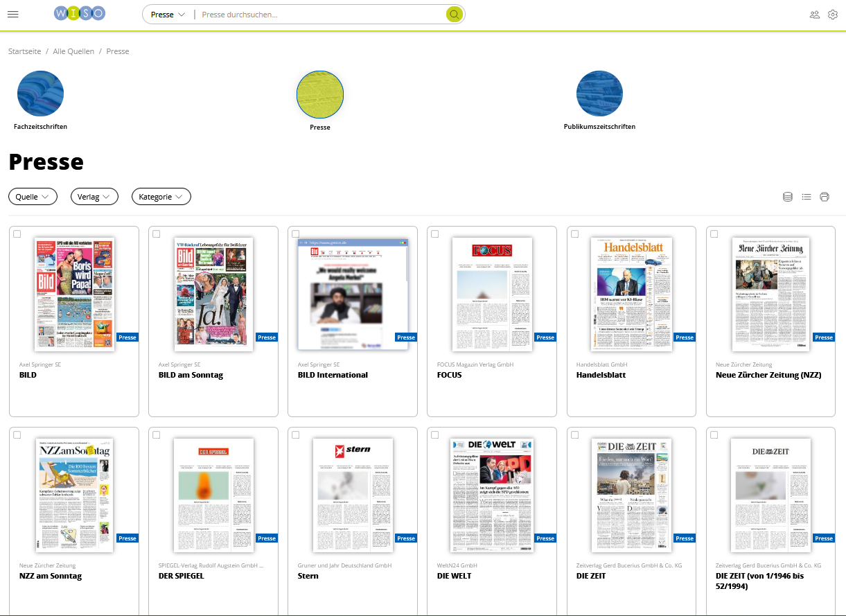Open the BILD am Sonntag cover thumbnail

click(213, 294)
